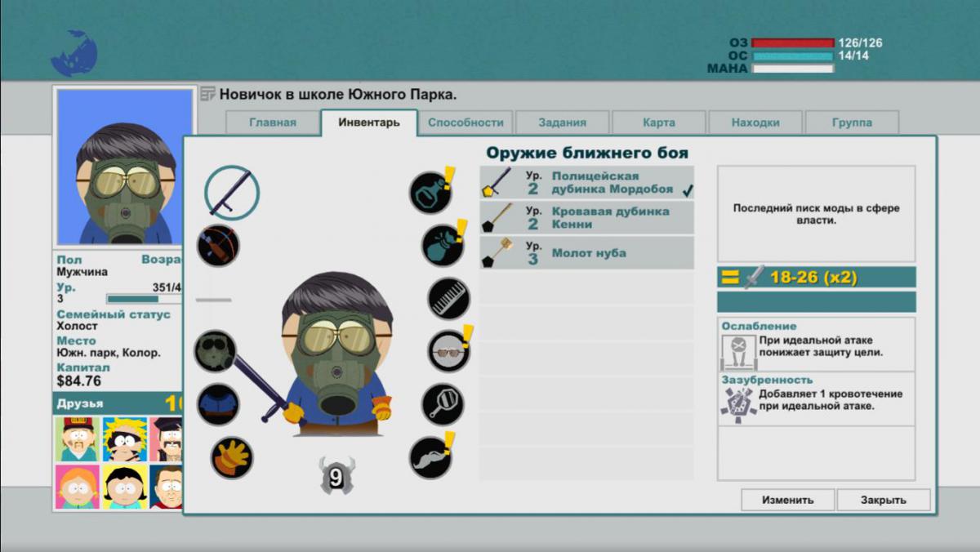This screenshot has width=980, height=552.
Task: Click the player portrait with gas mask
Action: click(x=125, y=167)
